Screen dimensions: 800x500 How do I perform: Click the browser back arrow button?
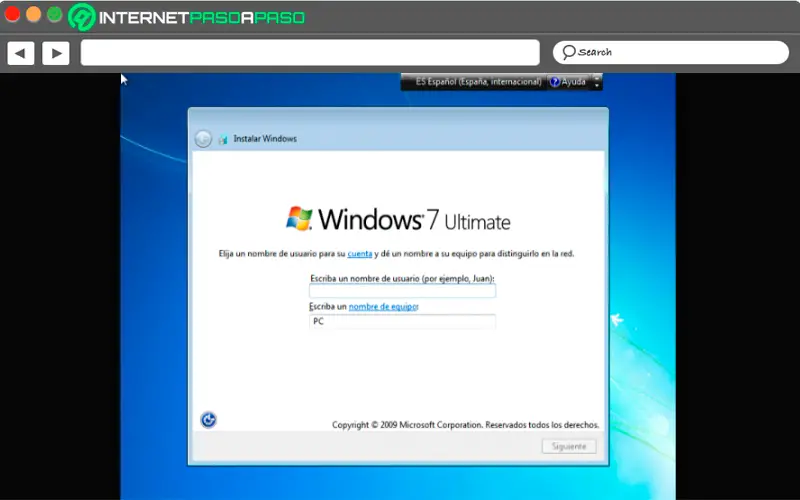point(21,53)
